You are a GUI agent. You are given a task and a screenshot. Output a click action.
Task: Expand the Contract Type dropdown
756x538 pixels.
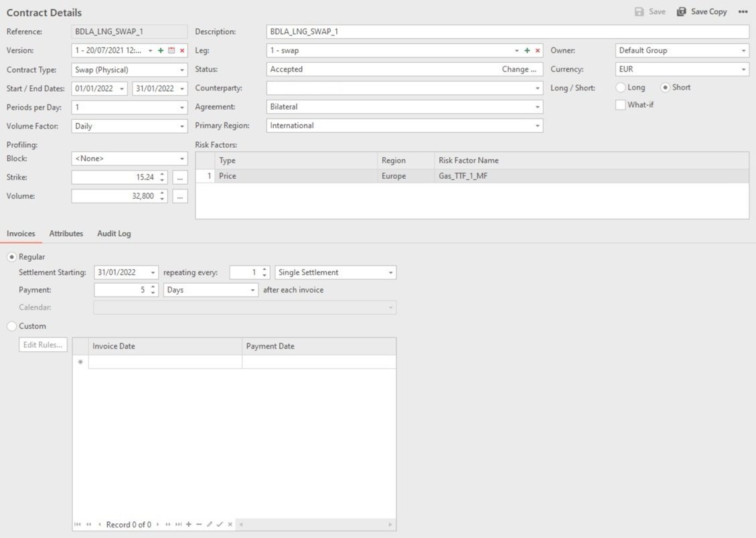point(182,70)
